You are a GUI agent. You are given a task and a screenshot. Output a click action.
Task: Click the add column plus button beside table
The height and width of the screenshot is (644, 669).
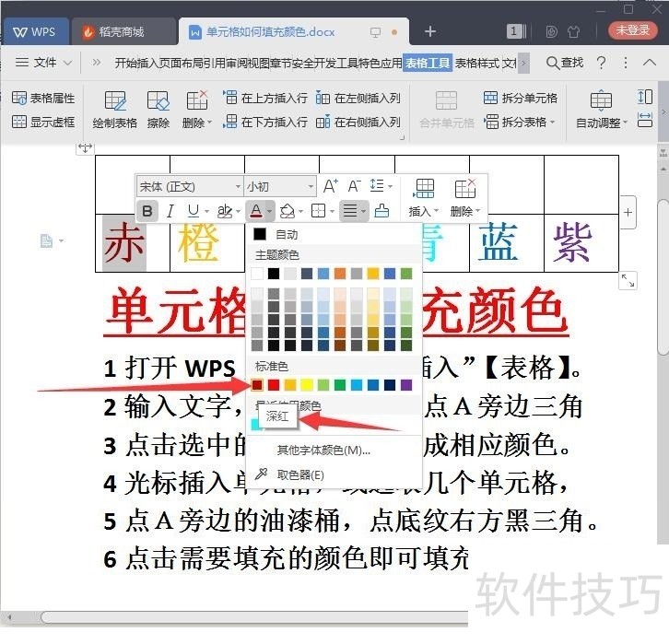pyautogui.click(x=628, y=213)
